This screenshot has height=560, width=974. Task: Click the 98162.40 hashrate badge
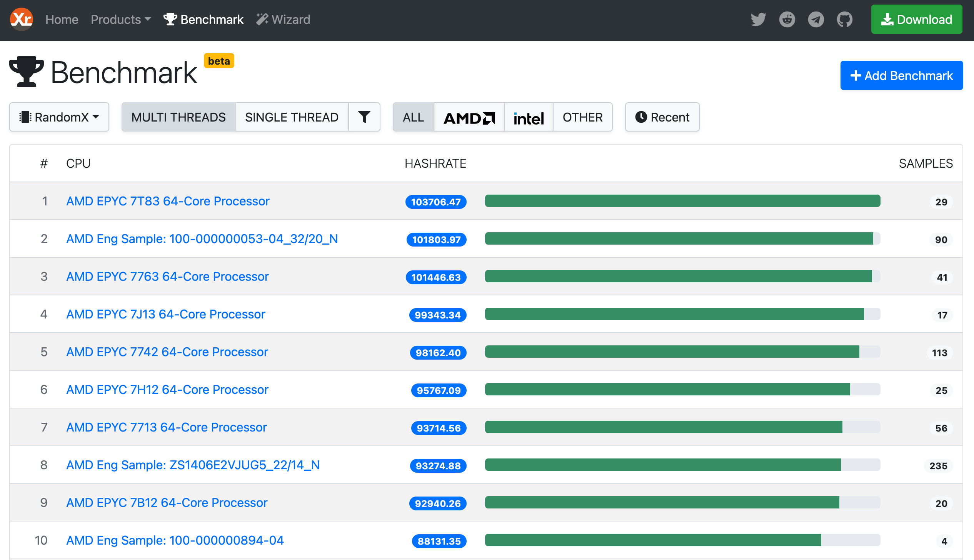438,353
